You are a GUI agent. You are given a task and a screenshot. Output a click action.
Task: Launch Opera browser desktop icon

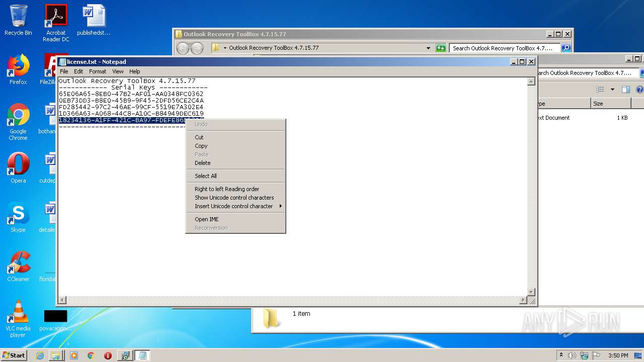[18, 168]
